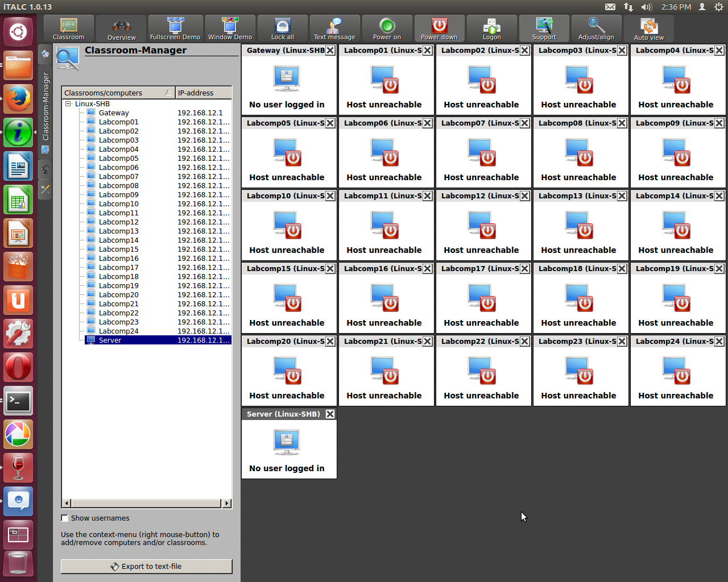Power on all computers
This screenshot has width=728, height=582.
pyautogui.click(x=387, y=28)
